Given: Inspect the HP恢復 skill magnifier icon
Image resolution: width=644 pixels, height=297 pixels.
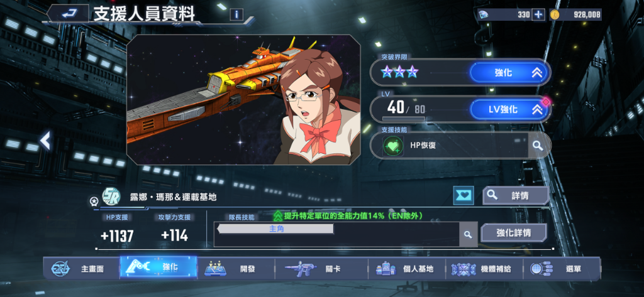Looking at the screenshot, I should (537, 145).
